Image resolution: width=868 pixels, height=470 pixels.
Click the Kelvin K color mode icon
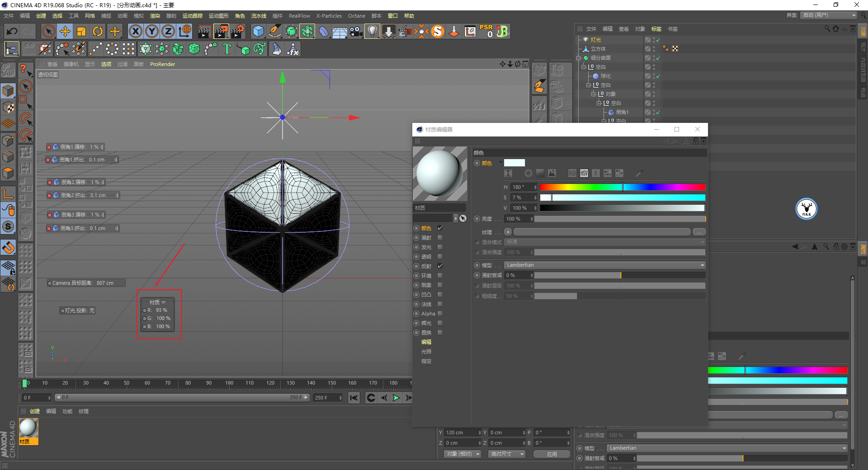(596, 173)
